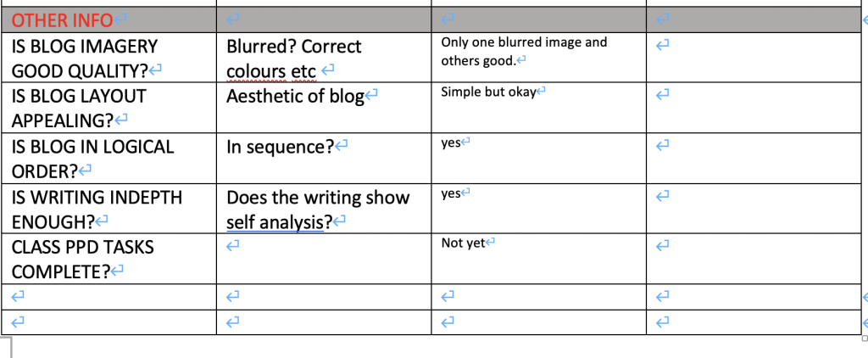Image resolution: width=868 pixels, height=358 pixels.
Task: Click the 'Simple but okay' comment text
Action: 489,92
